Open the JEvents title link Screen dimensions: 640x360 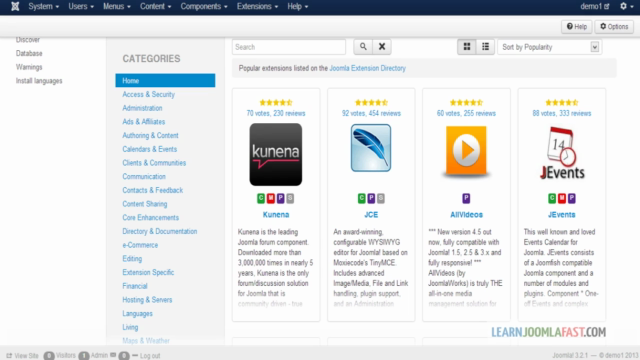[562, 215]
